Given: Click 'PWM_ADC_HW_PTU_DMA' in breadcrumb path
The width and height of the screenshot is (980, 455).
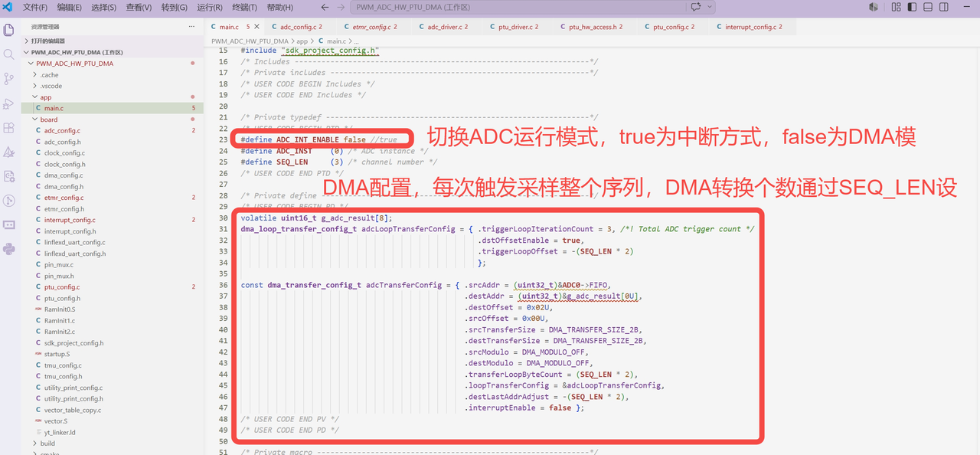Looking at the screenshot, I should pos(250,41).
